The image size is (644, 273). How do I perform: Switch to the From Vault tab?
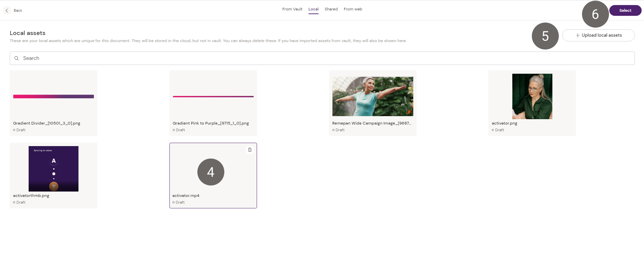(292, 9)
